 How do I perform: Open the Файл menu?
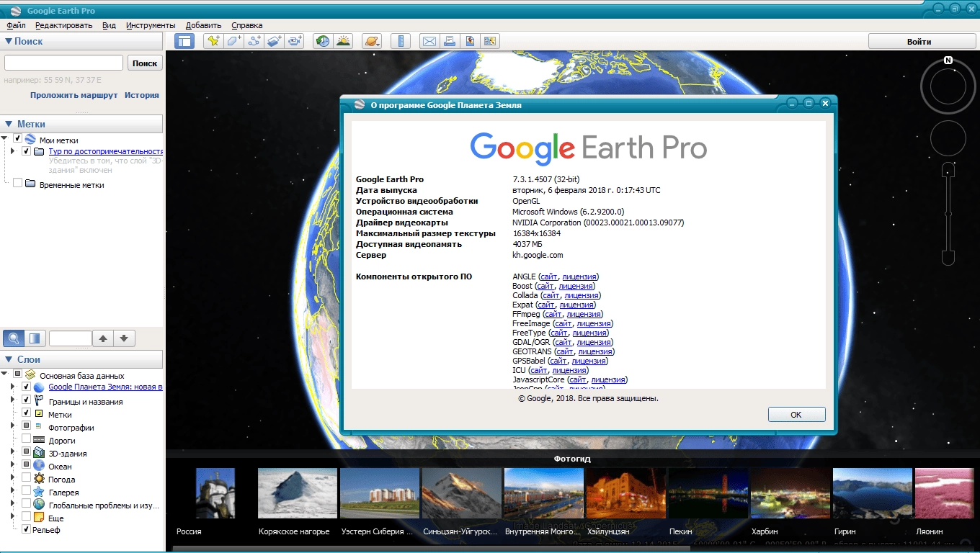coord(16,25)
